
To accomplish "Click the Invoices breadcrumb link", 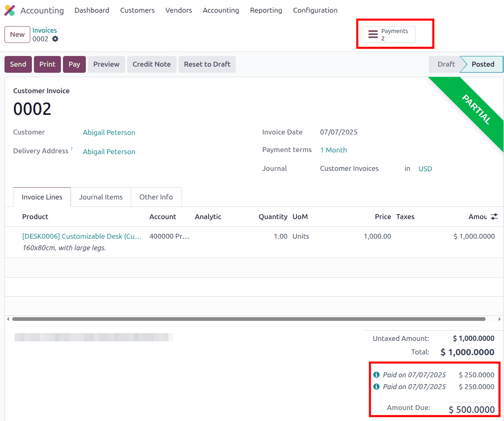I will tap(45, 30).
